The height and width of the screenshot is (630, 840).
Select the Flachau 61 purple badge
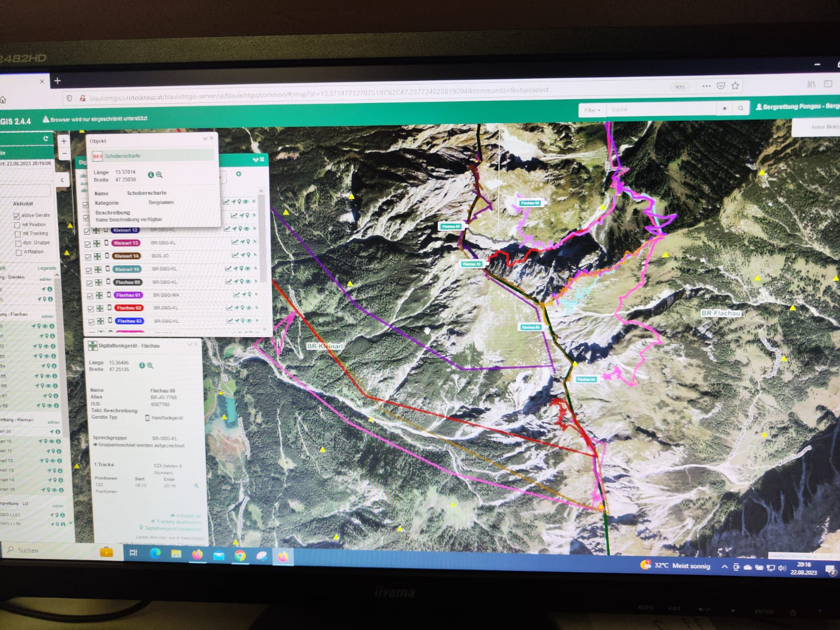tap(128, 295)
